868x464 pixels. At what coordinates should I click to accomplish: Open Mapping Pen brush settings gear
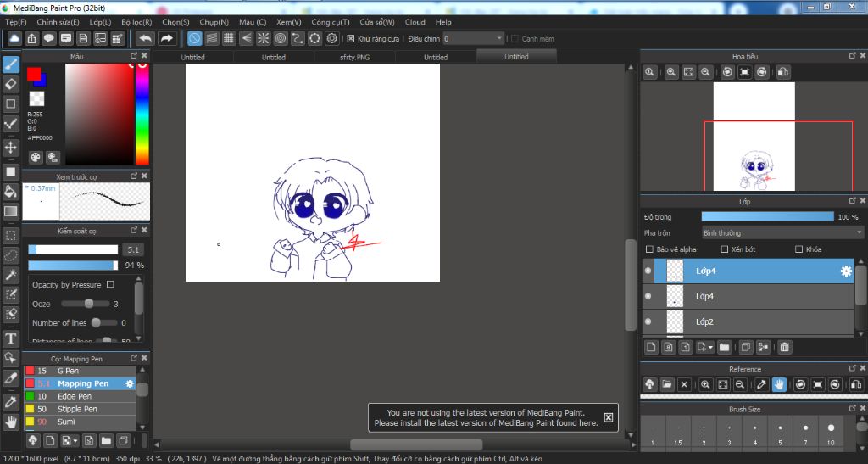click(x=130, y=383)
